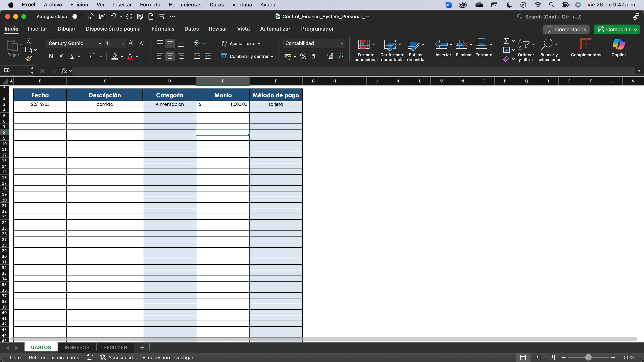Viewport: 644px width, 362px height.
Task: Open the Contabilidad number format dropdown
Action: (x=342, y=43)
